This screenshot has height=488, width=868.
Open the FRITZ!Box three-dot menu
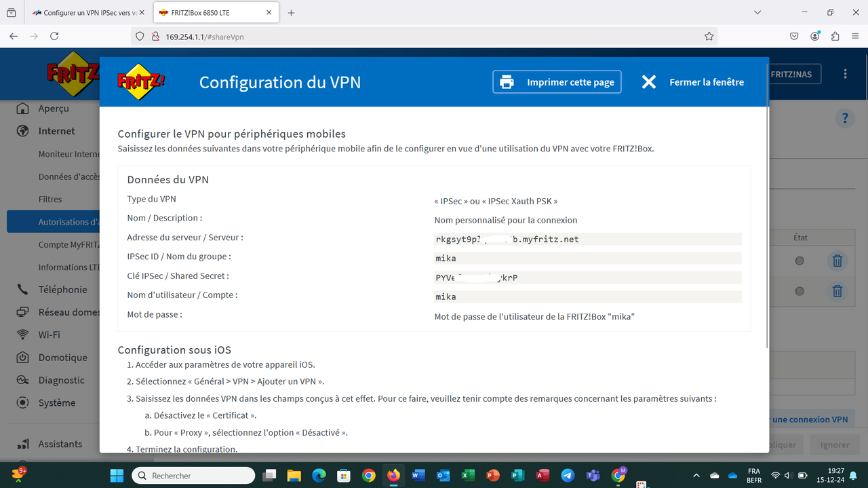(845, 74)
